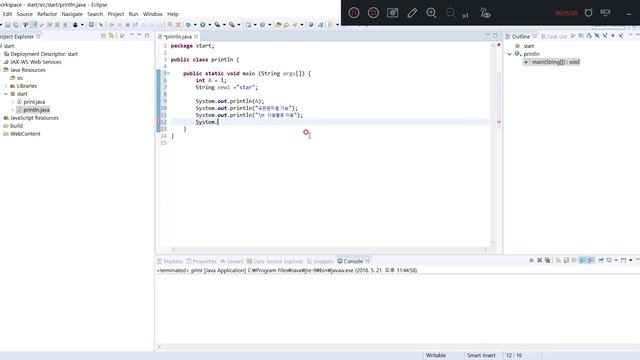This screenshot has width=640, height=360.
Task: Switch to the Console tab
Action: (353, 261)
